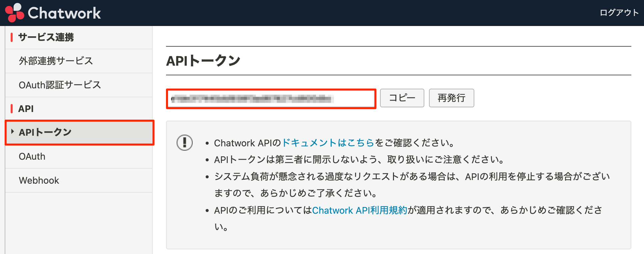Screen dimensions: 644x254
Task: Click the コピー button
Action: tap(402, 98)
